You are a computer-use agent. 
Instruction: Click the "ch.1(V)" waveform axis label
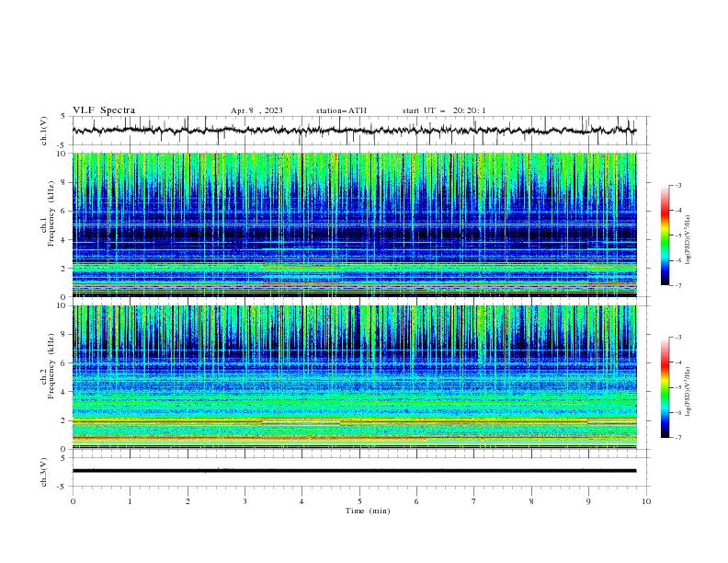[44, 131]
